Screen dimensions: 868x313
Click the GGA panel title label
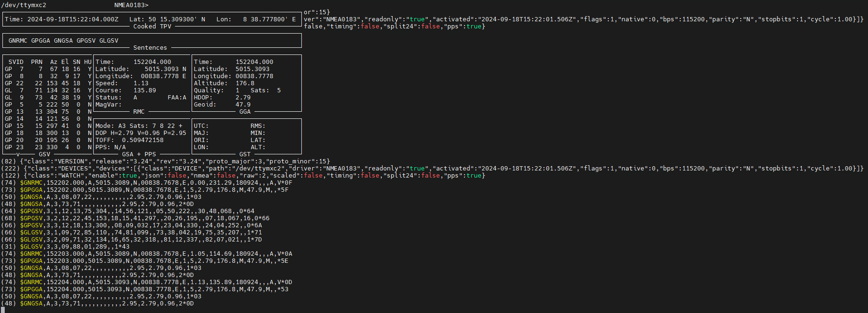tap(245, 112)
